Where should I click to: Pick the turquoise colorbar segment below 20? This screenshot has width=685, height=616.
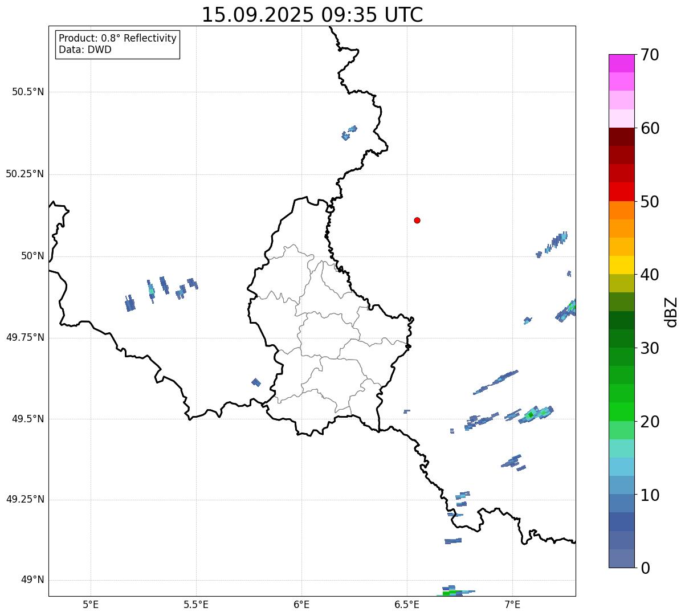tap(621, 448)
